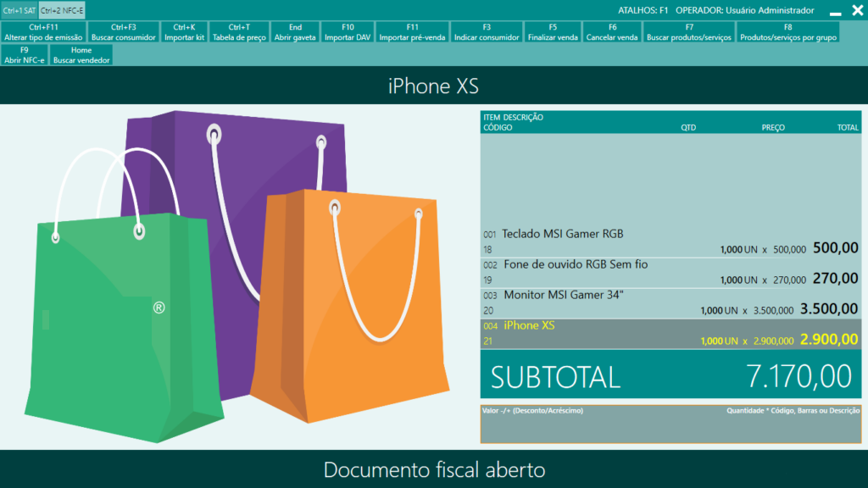Close the POS window
Screen dimensions: 868x488
tap(858, 10)
